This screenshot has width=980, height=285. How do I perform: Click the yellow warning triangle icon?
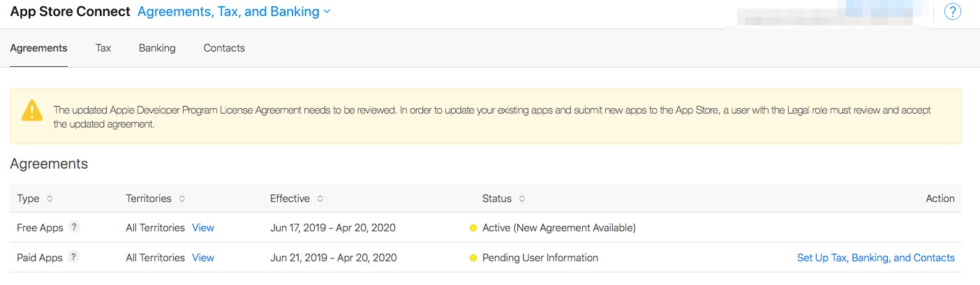pos(32,110)
